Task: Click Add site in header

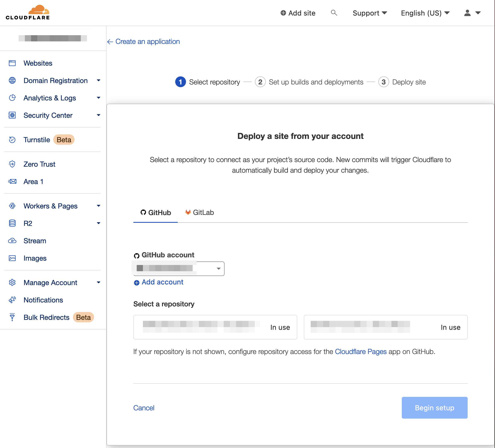Action: [298, 13]
